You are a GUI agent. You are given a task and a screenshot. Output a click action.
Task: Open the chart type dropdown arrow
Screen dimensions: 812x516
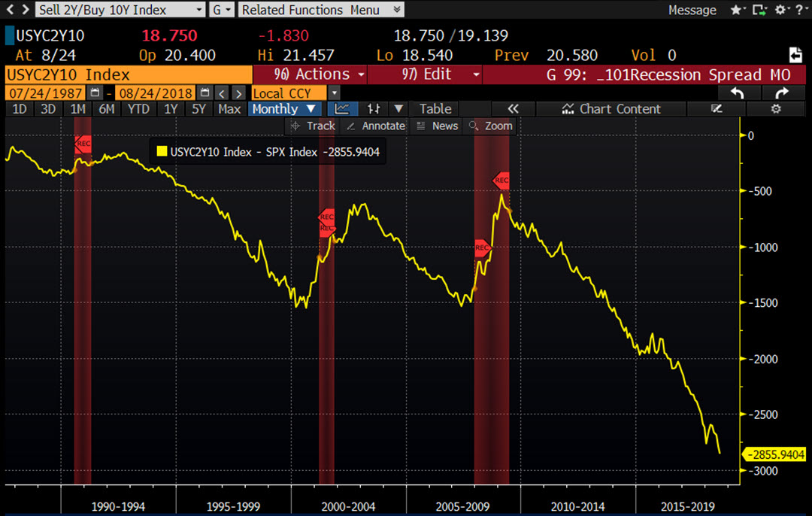[398, 109]
